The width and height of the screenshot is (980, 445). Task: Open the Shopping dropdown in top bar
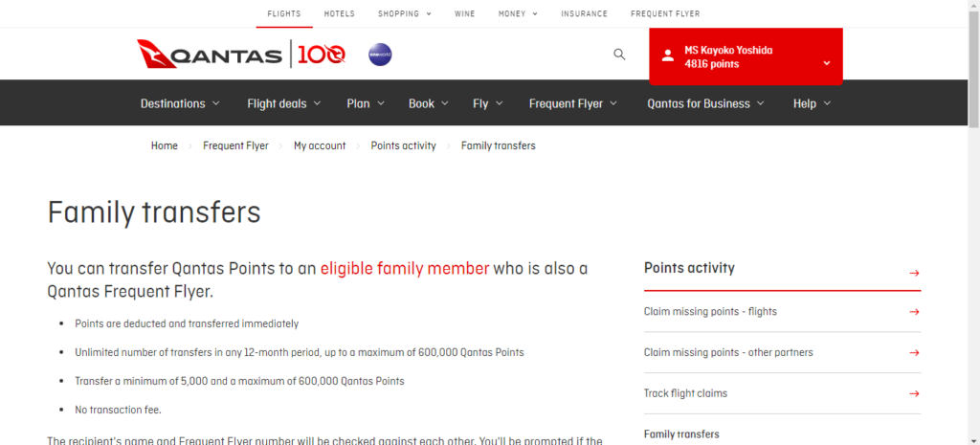404,14
